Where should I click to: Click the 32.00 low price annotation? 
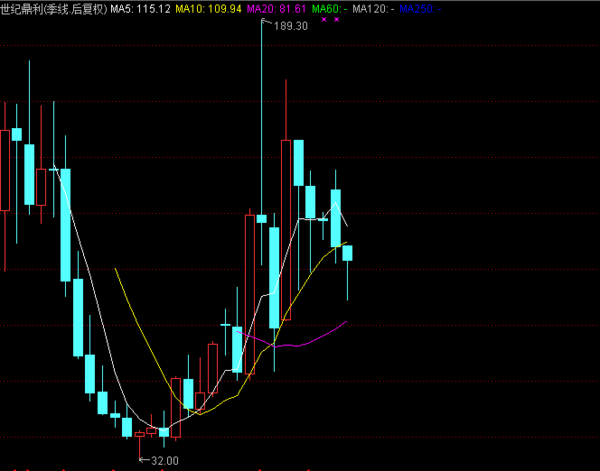165,461
